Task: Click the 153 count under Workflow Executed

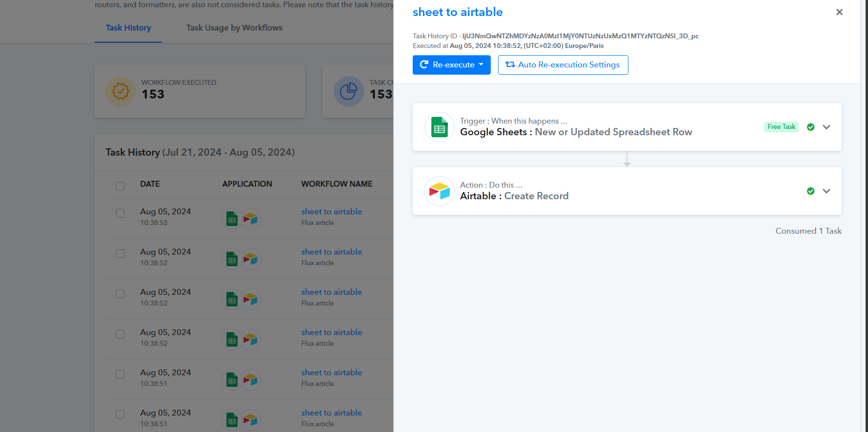Action: click(x=153, y=95)
